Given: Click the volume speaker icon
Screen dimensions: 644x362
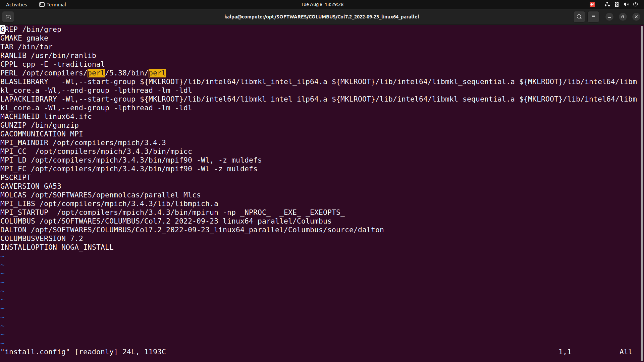Looking at the screenshot, I should click(x=626, y=4).
